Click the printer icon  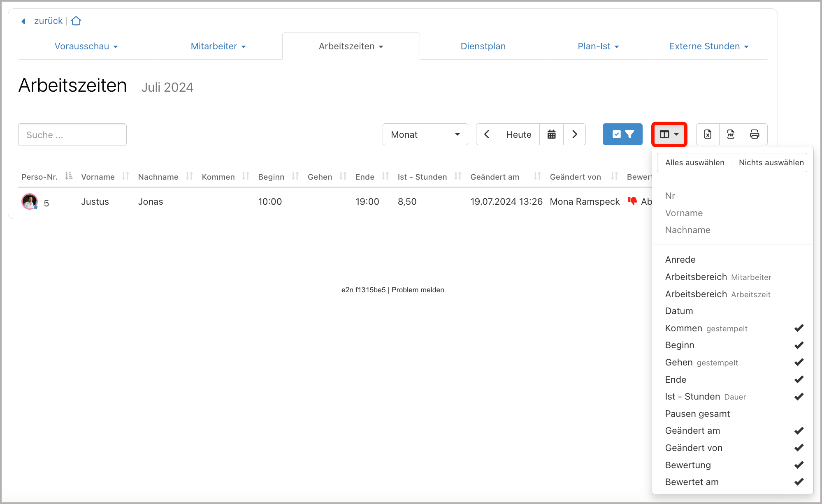(x=755, y=134)
